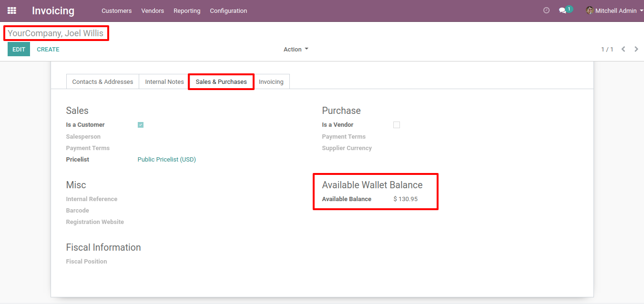Toggle the Is a Customer checkbox
Screen dimensions: 644x305
point(141,125)
